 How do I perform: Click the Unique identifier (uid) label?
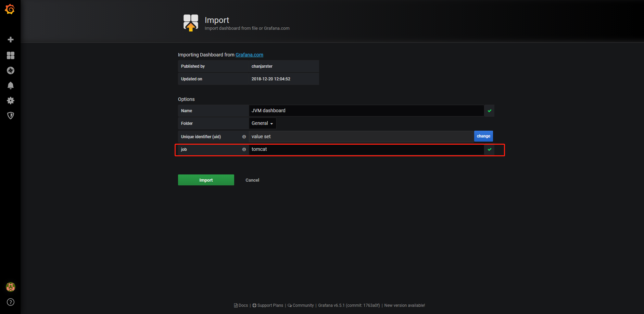tap(201, 137)
